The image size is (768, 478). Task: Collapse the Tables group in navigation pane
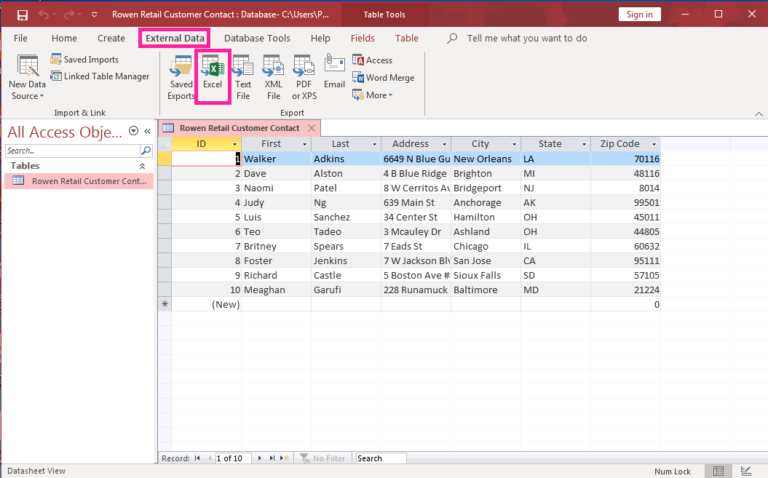(144, 165)
